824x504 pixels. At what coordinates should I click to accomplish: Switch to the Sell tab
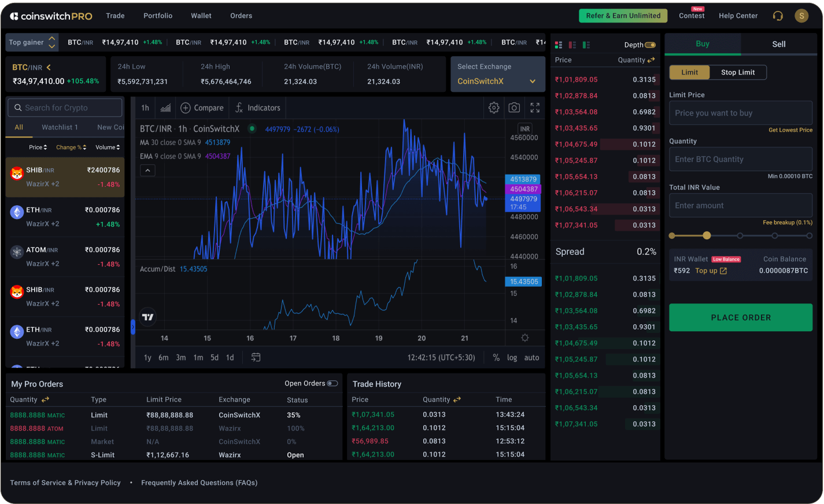tap(779, 44)
